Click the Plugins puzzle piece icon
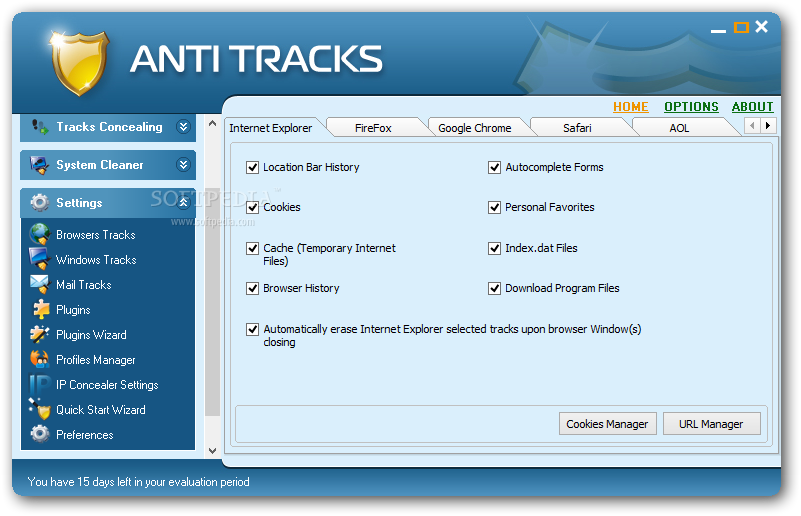The width and height of the screenshot is (801, 516). click(x=41, y=309)
